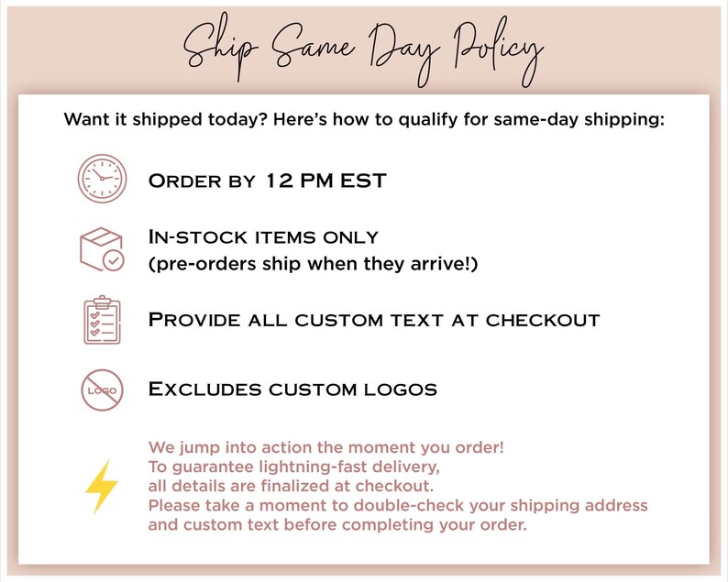This screenshot has width=728, height=582.
Task: Click 'all details are finalized at checkout' line
Action: coord(291,486)
